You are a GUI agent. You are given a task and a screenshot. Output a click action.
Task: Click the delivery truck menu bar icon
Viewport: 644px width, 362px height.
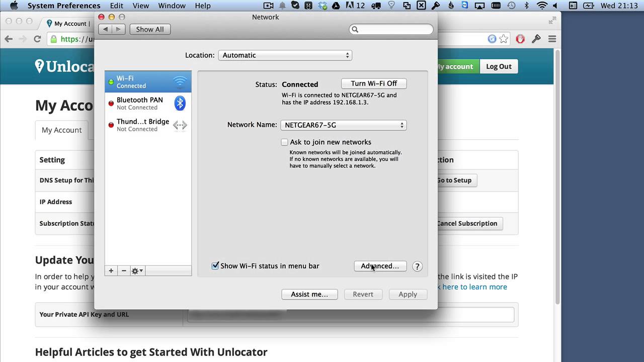point(376,6)
